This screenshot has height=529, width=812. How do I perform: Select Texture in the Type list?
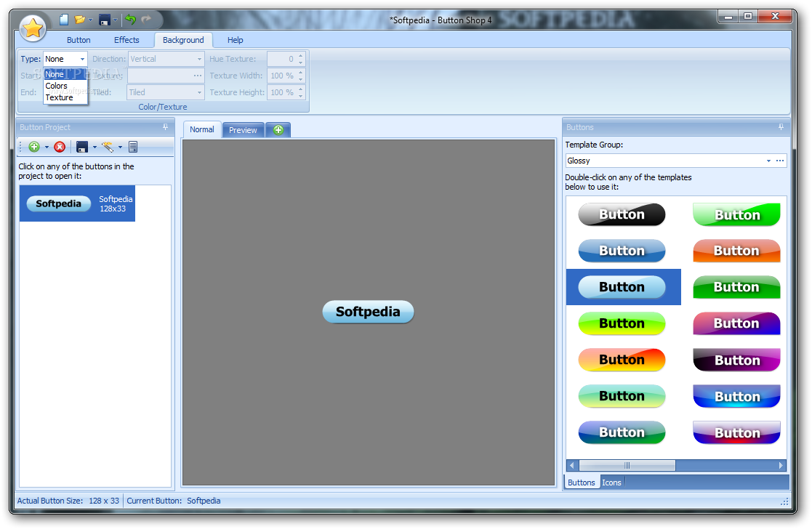(x=65, y=97)
